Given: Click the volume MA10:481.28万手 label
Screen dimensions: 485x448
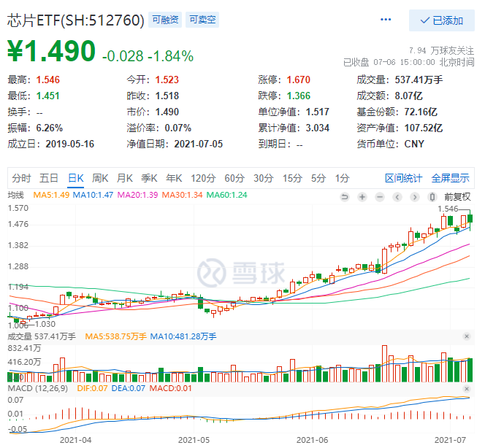Looking at the screenshot, I should point(183,336).
